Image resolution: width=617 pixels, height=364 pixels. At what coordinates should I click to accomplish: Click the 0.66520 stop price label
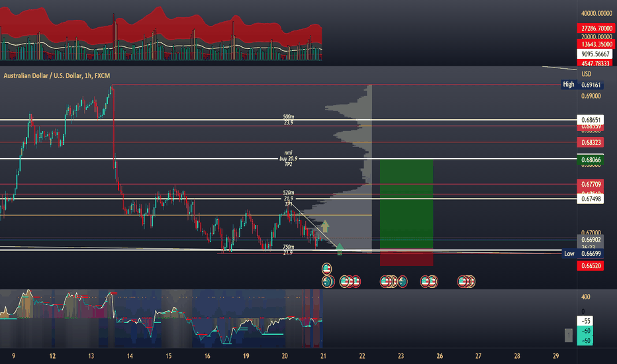coord(591,265)
